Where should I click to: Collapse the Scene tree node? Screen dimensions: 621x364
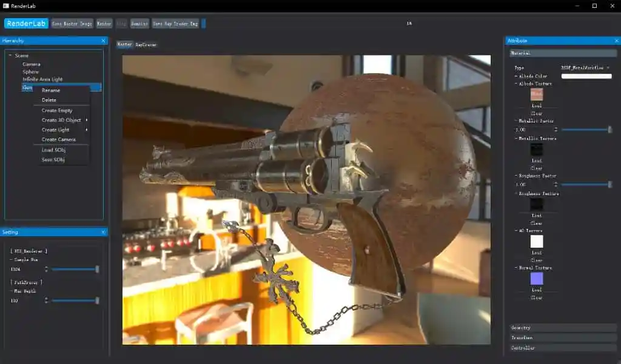10,56
